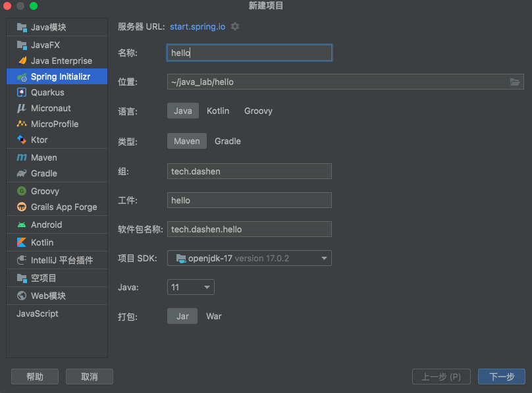Click the Gradle elephant icon in sidebar
Viewport: 532px width, 393px height.
[x=22, y=173]
